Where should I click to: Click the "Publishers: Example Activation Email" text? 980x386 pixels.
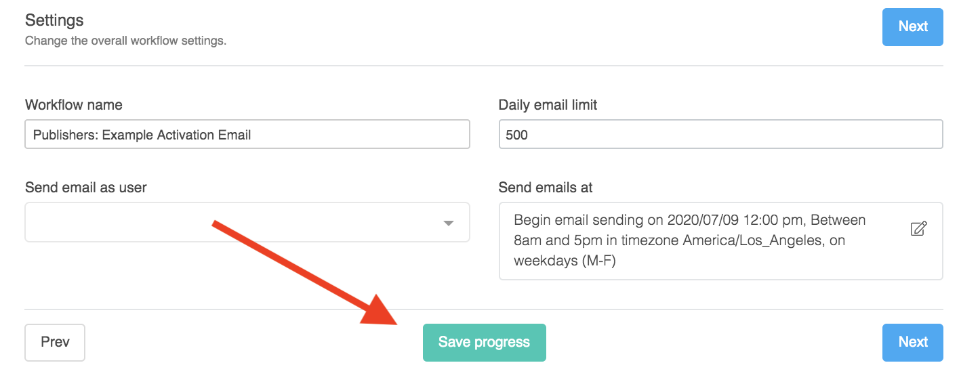pos(142,135)
